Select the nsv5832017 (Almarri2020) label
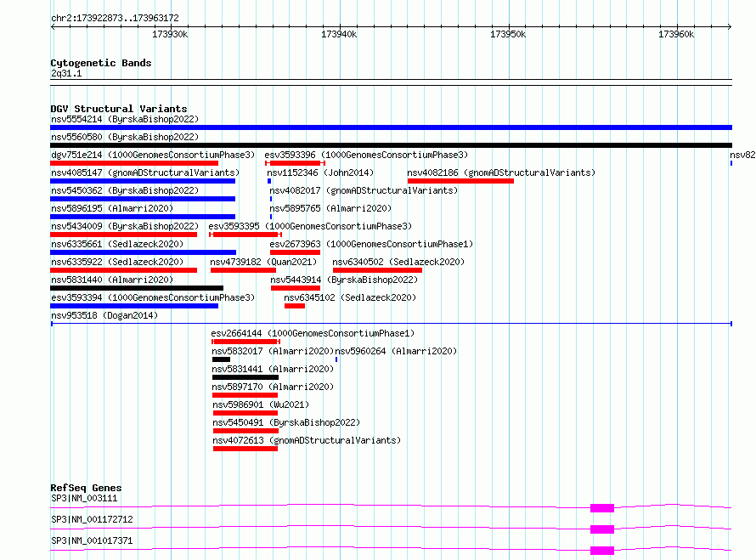This screenshot has width=756, height=560. click(273, 351)
